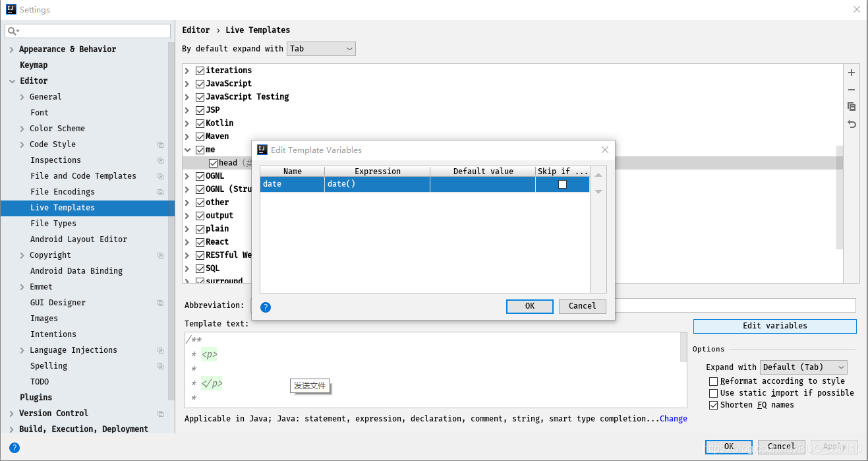Screen dimensions: 868x461
Task: Add a new live template with plus icon
Action: coord(851,73)
